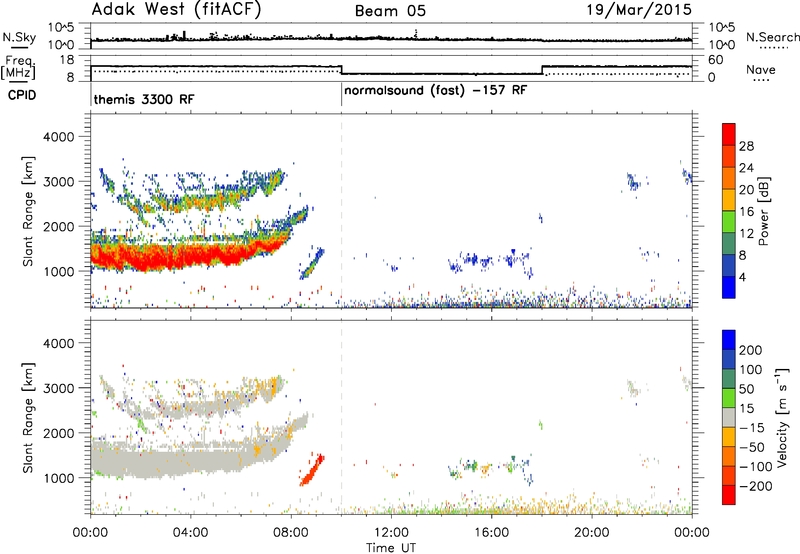Click the gray -15 to 15 velocity swatch
Screen dimensions: 800x554
(x=729, y=418)
